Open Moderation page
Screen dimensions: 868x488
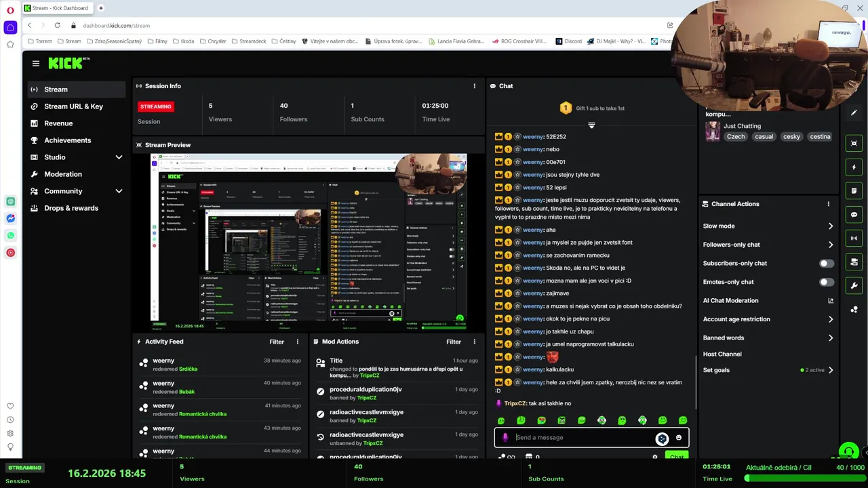77,174
